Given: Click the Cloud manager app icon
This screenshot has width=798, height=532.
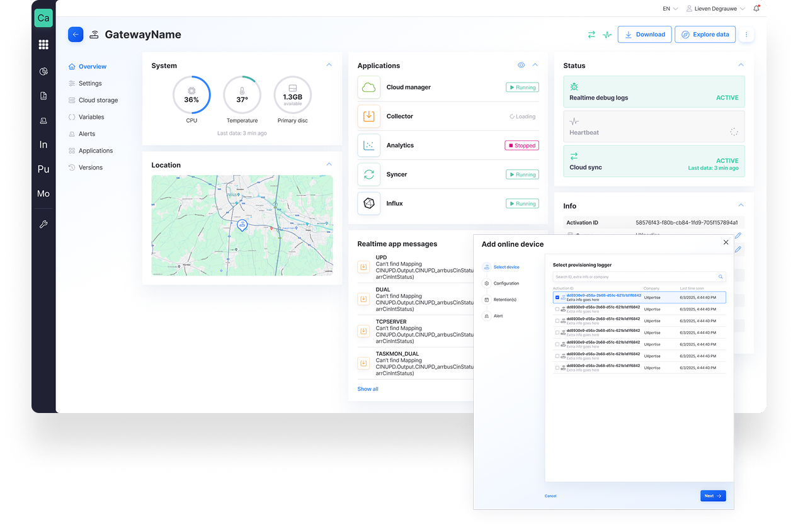Looking at the screenshot, I should (x=369, y=88).
